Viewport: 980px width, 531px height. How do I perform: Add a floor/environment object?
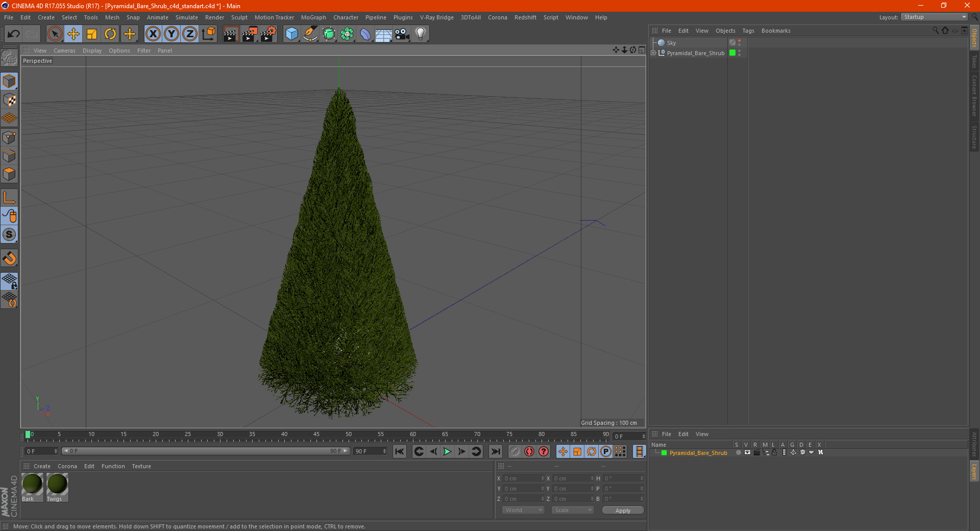point(384,34)
